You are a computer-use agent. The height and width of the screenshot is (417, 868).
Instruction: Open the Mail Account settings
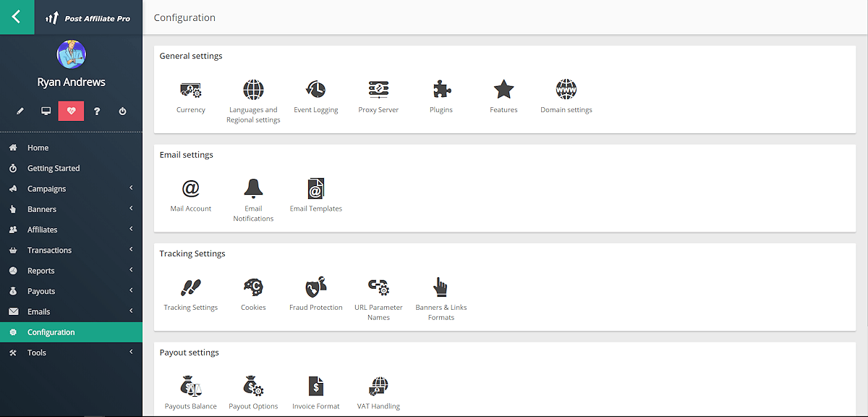coord(191,195)
